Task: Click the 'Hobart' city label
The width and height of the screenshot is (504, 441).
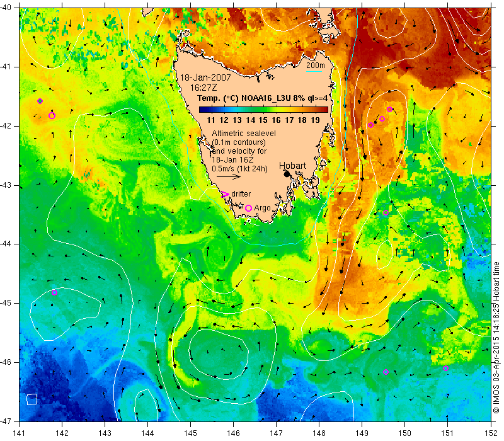Action: pos(292,166)
